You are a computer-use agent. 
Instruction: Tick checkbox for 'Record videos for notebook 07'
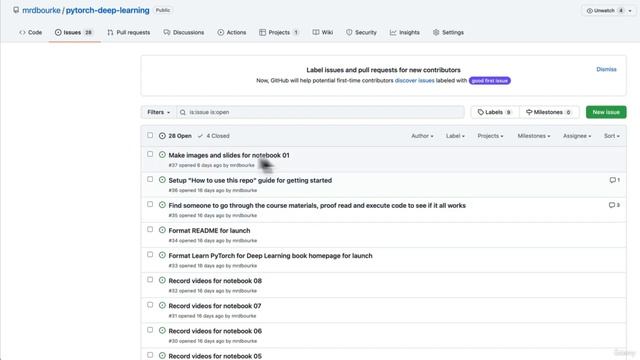pos(150,305)
